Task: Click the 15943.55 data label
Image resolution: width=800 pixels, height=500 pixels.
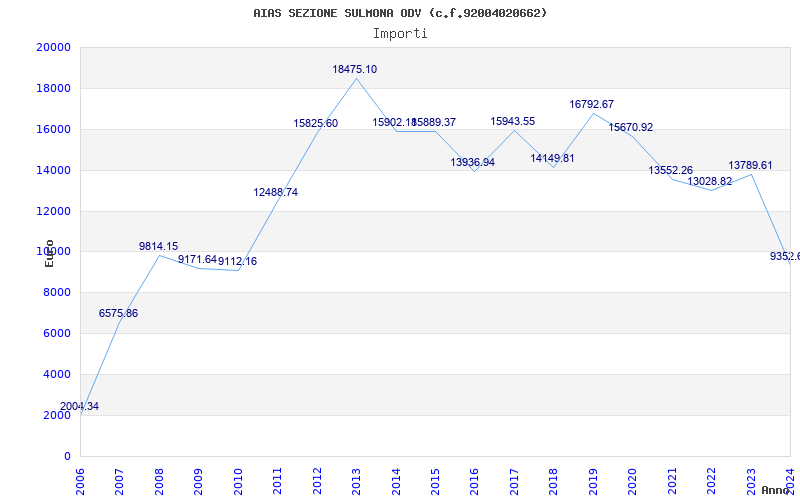Action: point(513,121)
